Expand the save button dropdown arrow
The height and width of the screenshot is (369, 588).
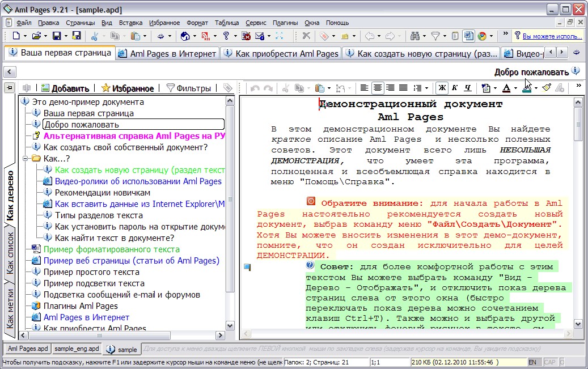(66, 36)
